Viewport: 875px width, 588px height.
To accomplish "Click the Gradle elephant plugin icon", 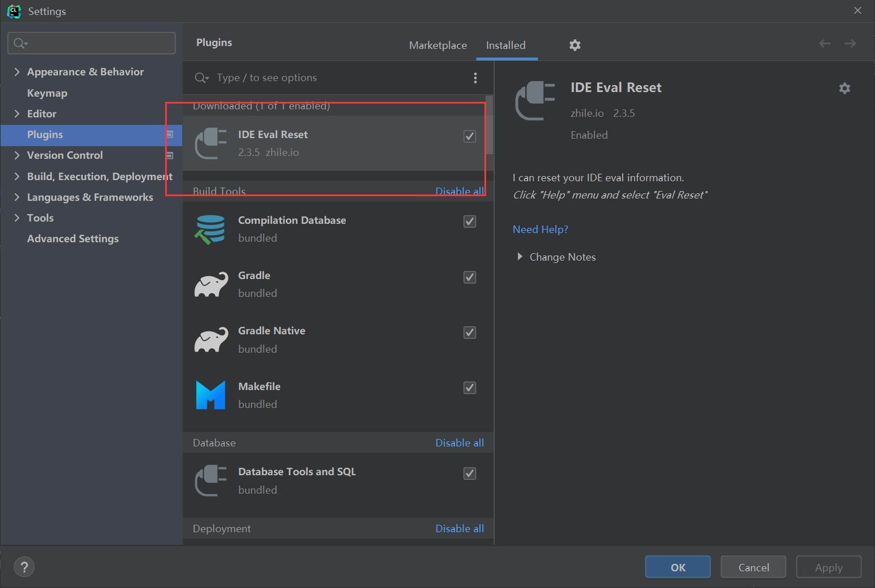I will pos(211,284).
